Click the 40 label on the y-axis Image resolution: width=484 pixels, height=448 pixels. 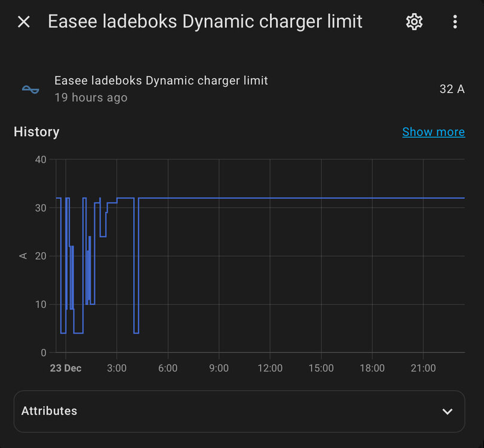coord(41,159)
